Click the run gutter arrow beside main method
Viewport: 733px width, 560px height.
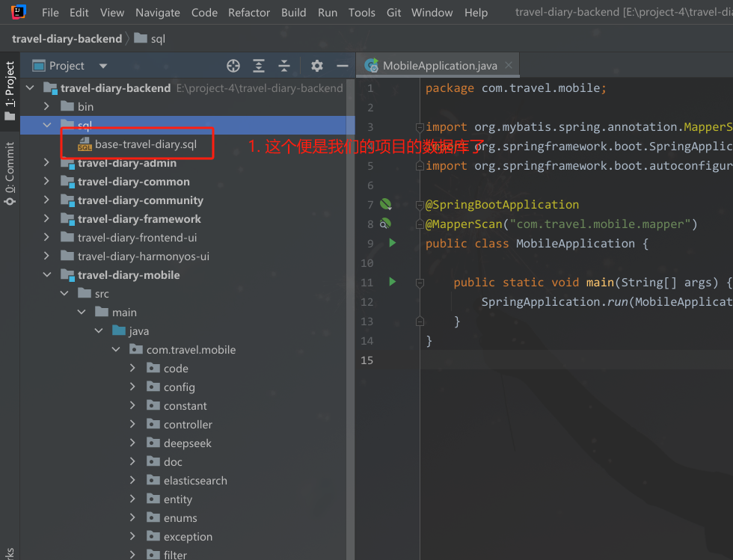pos(392,281)
